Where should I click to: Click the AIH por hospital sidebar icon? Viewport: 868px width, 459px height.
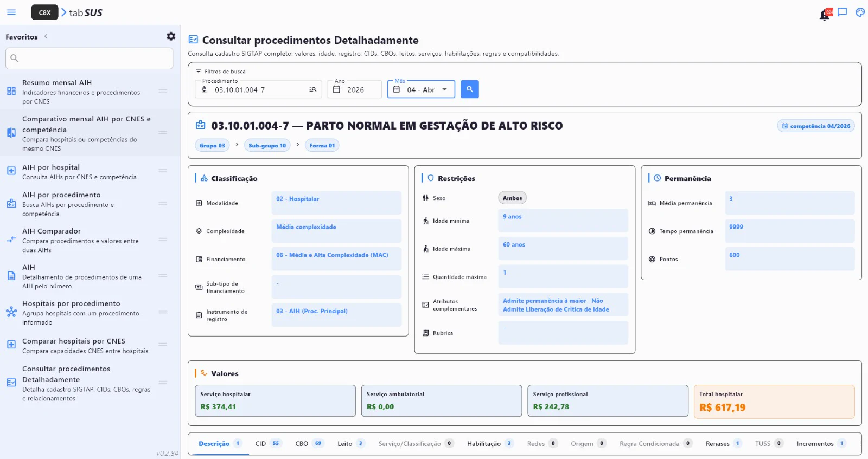(11, 171)
